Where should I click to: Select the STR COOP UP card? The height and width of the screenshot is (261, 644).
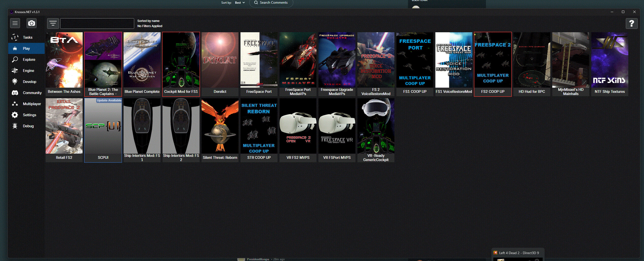click(259, 130)
